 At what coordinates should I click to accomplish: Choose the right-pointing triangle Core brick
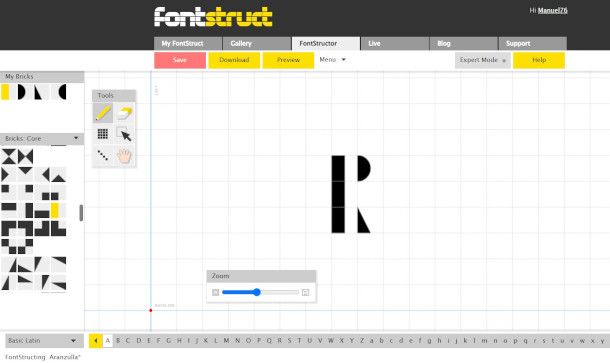click(x=9, y=174)
